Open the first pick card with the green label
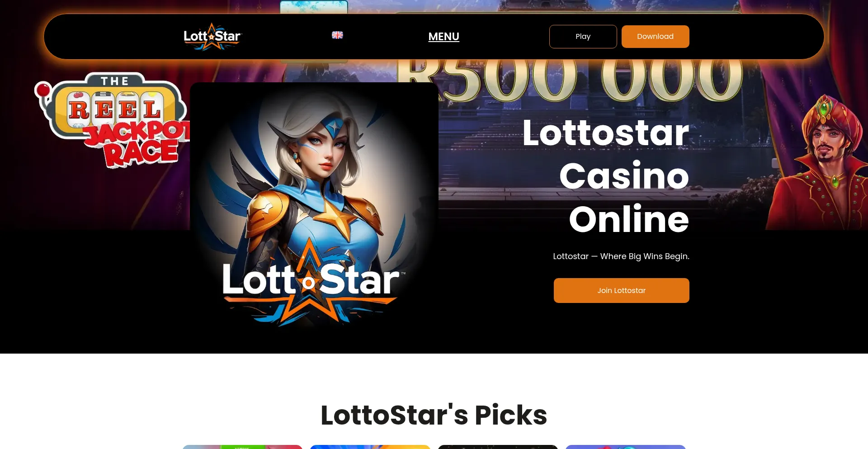Image resolution: width=868 pixels, height=449 pixels. [x=242, y=447]
